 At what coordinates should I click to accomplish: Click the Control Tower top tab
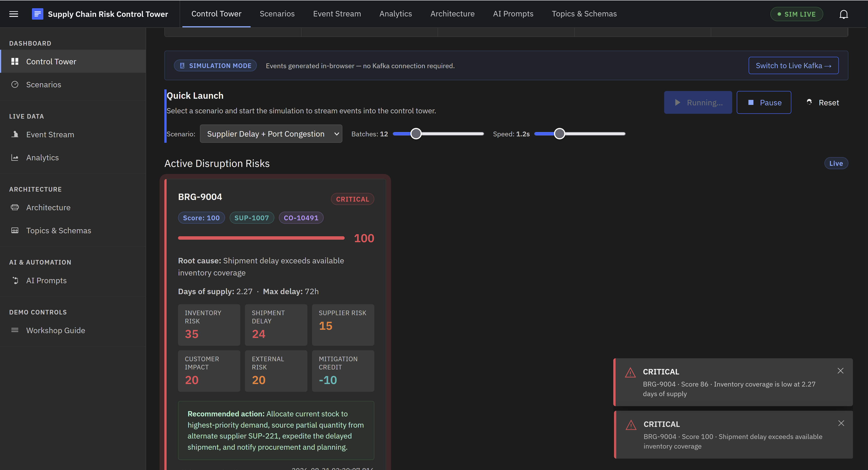point(216,14)
